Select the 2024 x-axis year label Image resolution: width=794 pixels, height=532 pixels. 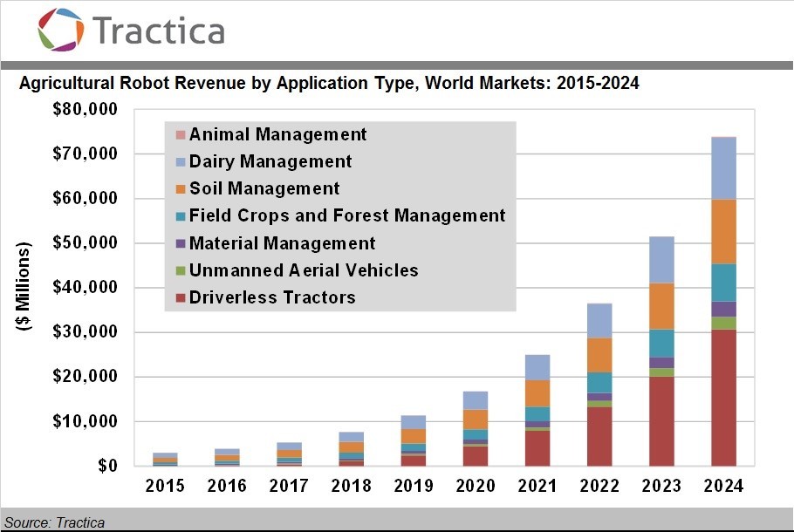[723, 487]
